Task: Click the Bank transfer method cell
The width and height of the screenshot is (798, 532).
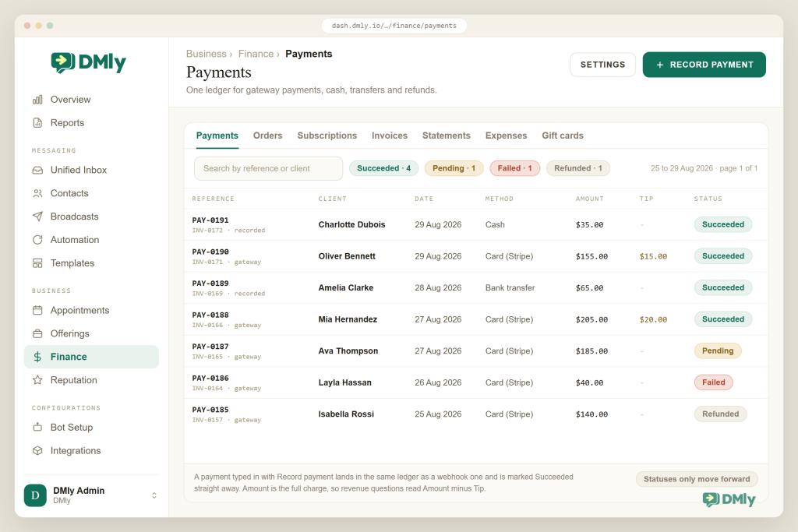Action: 510,288
